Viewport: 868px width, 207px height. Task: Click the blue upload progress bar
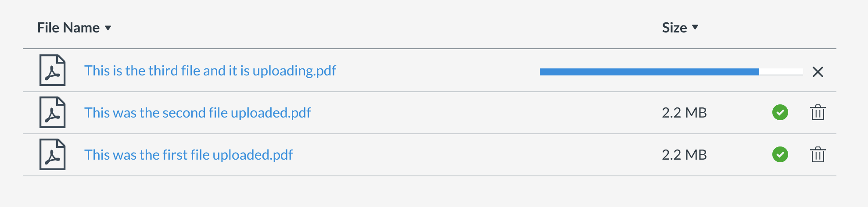coord(649,72)
